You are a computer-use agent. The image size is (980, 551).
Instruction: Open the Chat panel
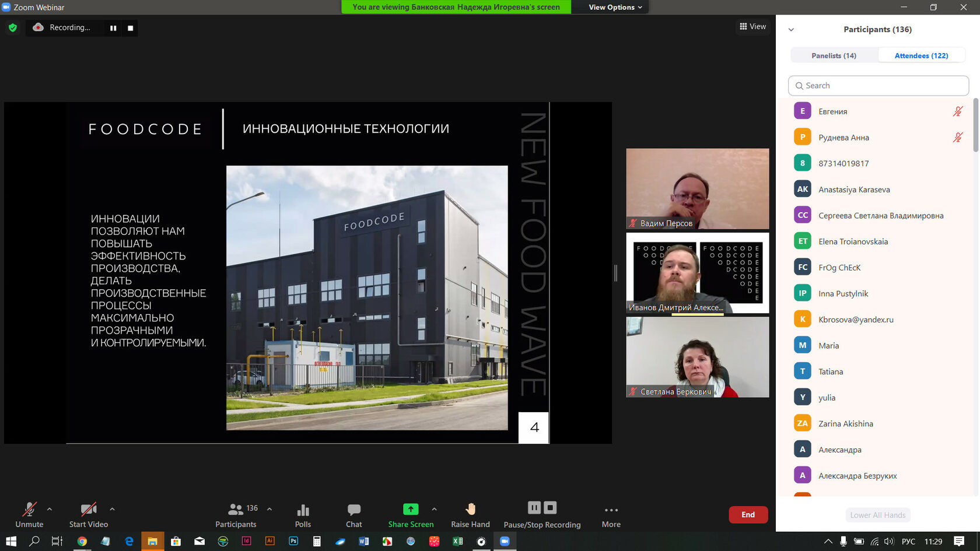click(x=353, y=514)
